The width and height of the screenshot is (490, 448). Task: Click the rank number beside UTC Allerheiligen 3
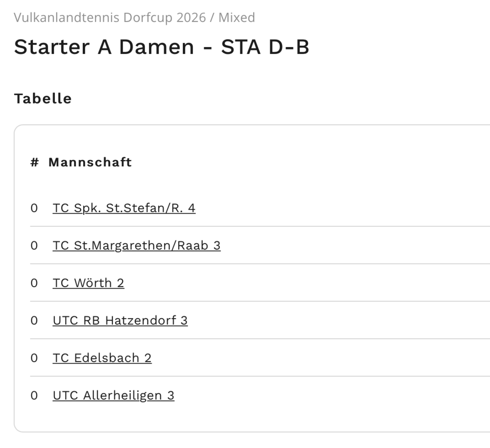coord(34,396)
